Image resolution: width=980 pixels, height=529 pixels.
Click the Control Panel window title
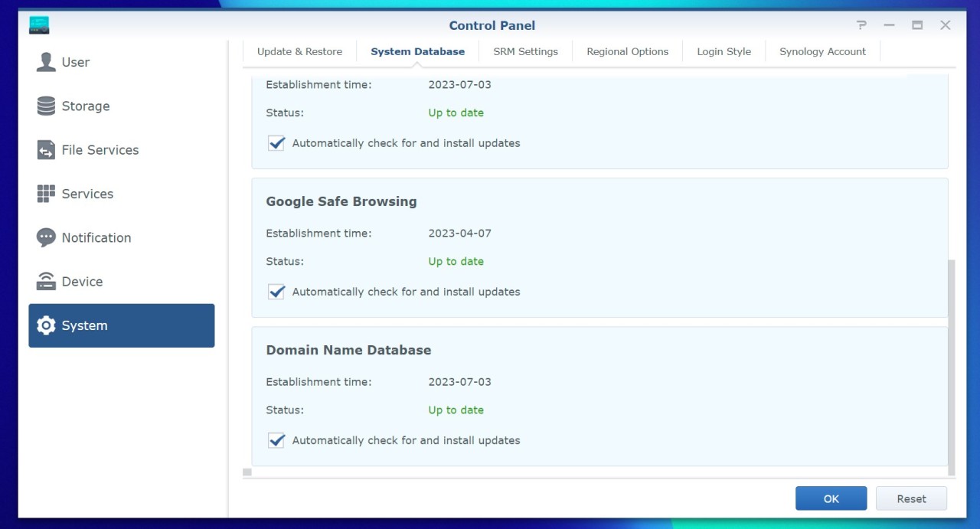(x=492, y=25)
